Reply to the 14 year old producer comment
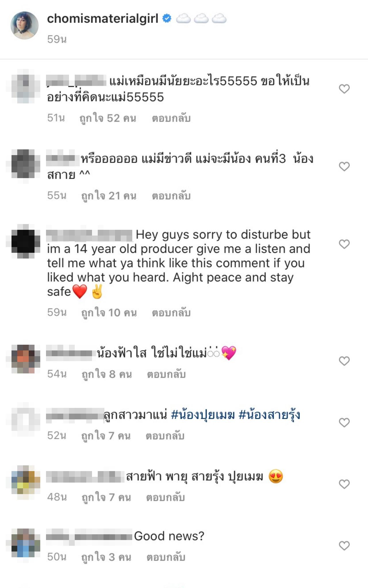 click(171, 313)
